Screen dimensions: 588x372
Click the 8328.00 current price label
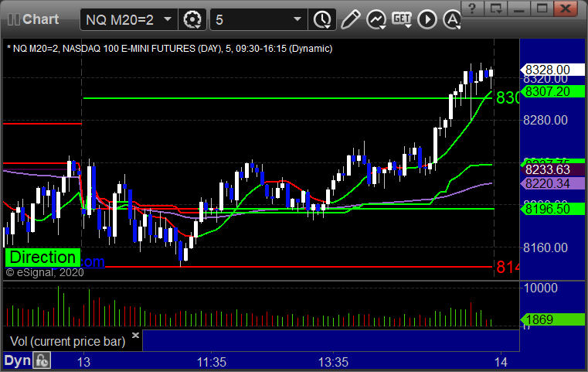tap(552, 70)
